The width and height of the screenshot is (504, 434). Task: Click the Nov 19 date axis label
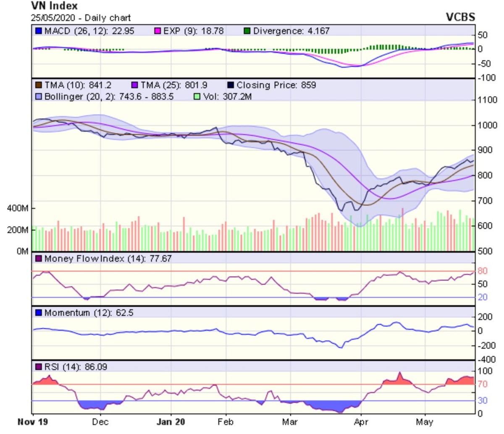pyautogui.click(x=33, y=422)
